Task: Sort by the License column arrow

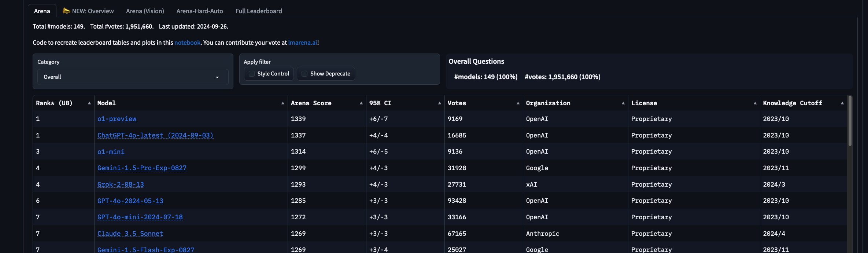Action: tap(755, 103)
